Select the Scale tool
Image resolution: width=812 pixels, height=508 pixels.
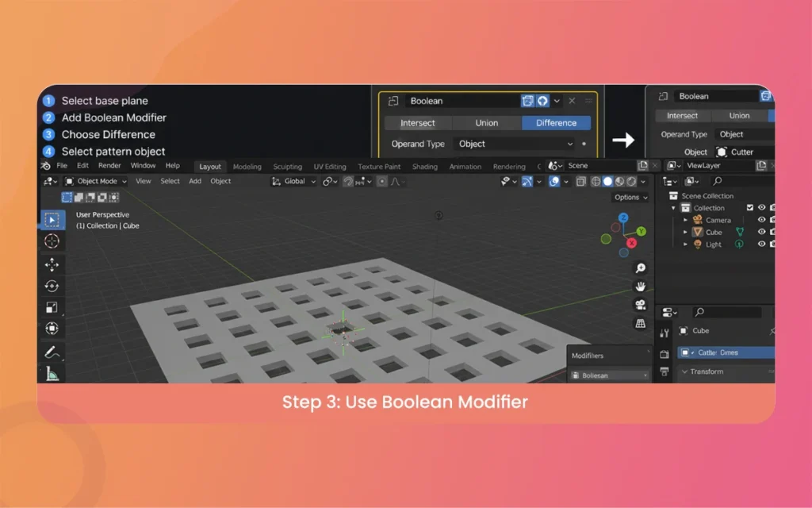(52, 307)
